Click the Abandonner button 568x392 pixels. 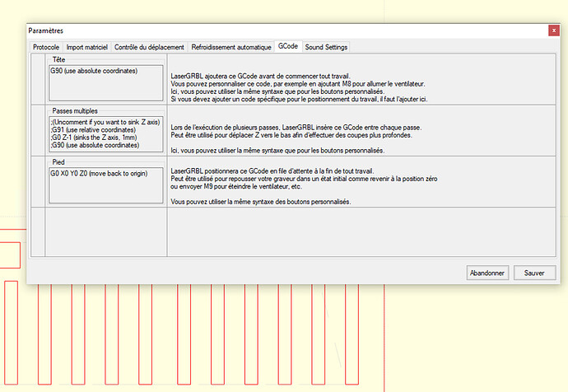(487, 273)
